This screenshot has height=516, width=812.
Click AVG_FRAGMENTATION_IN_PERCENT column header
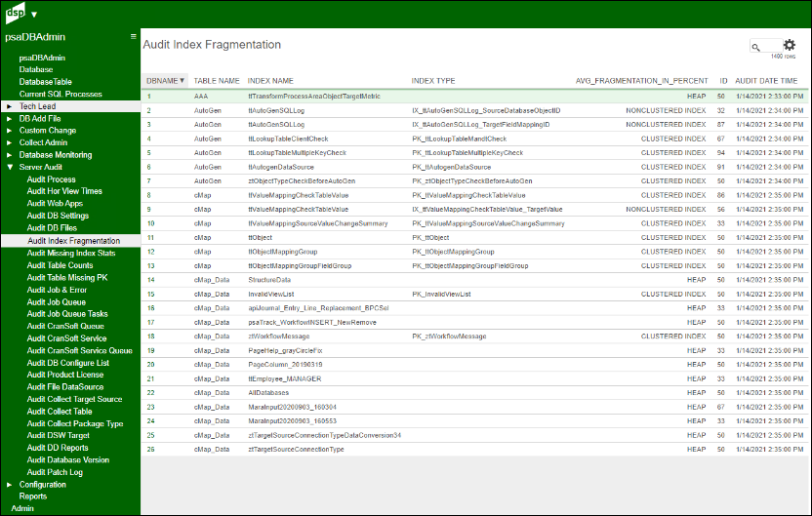click(x=641, y=81)
